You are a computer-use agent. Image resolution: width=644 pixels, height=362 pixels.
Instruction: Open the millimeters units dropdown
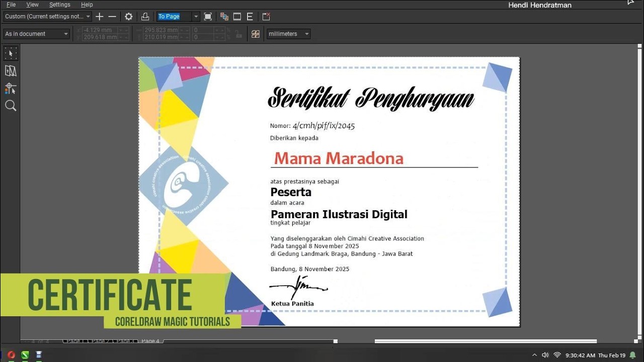pyautogui.click(x=288, y=34)
